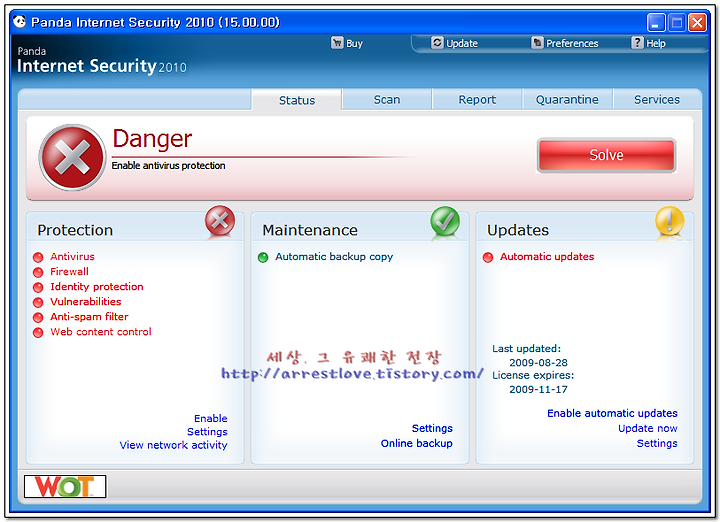Click the WOT logo at bottom
This screenshot has height=522, width=720.
pyautogui.click(x=65, y=487)
